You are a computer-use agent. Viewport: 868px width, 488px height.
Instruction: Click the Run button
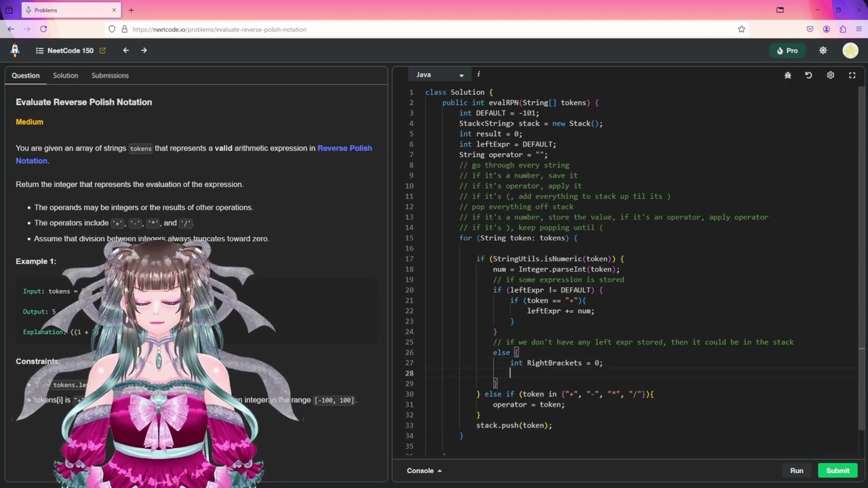pyautogui.click(x=797, y=470)
